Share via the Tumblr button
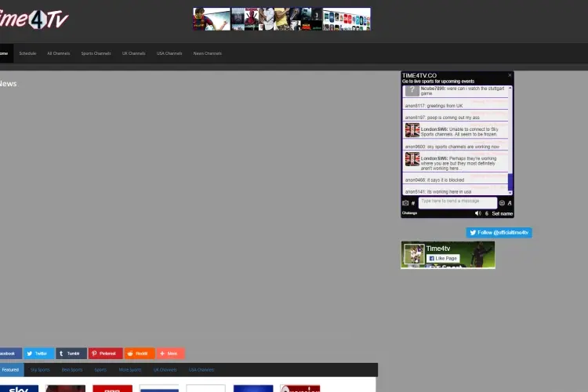This screenshot has width=588, height=392. (x=71, y=354)
